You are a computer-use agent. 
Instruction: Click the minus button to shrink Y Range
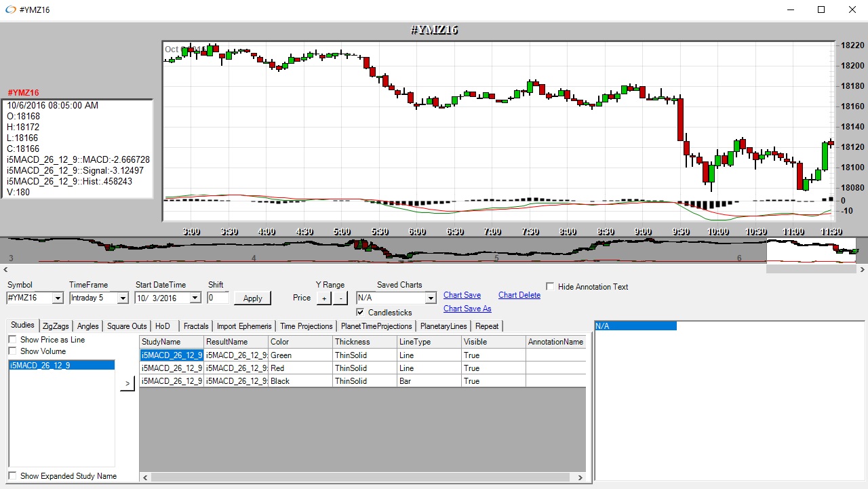[340, 298]
